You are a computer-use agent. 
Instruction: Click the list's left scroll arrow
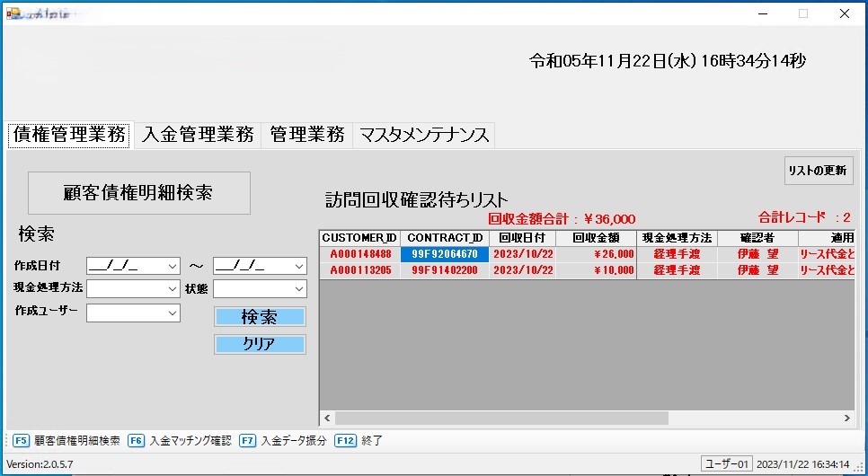(x=327, y=418)
